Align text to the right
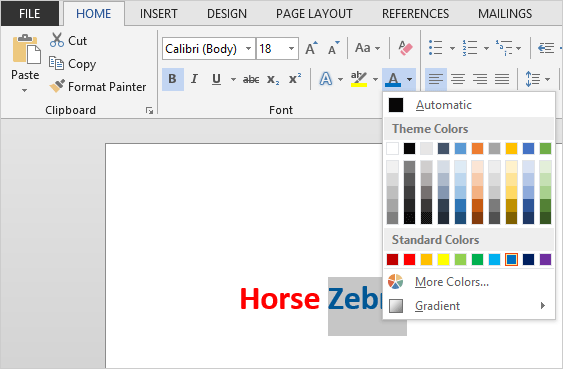This screenshot has width=563, height=369. pos(480,79)
